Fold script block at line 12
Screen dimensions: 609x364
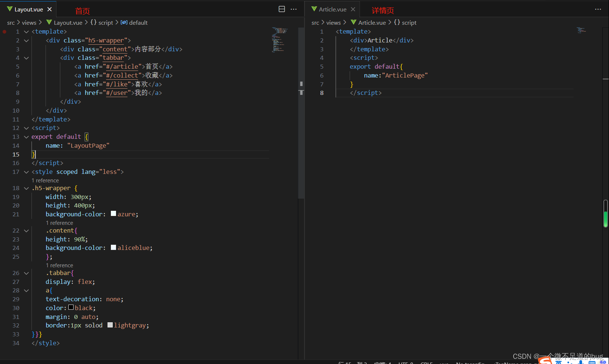click(26, 128)
